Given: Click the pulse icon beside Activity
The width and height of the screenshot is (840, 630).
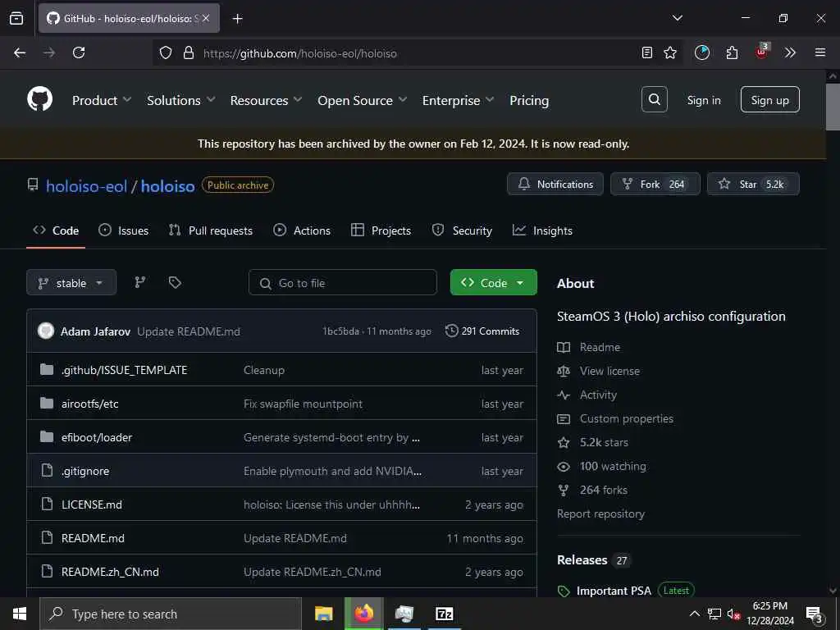Looking at the screenshot, I should pos(564,395).
